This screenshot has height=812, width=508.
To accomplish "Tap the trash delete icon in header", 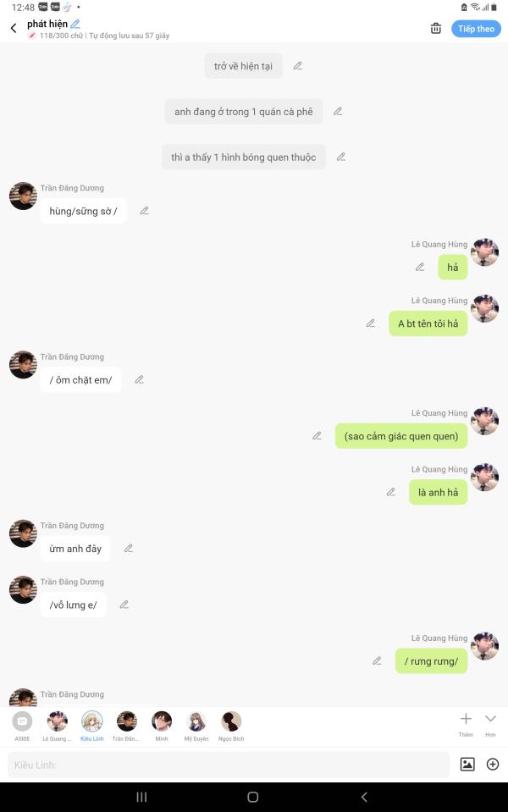I will (435, 29).
